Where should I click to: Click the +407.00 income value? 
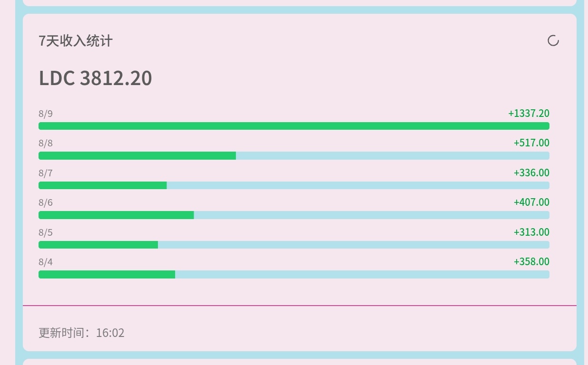[531, 202]
